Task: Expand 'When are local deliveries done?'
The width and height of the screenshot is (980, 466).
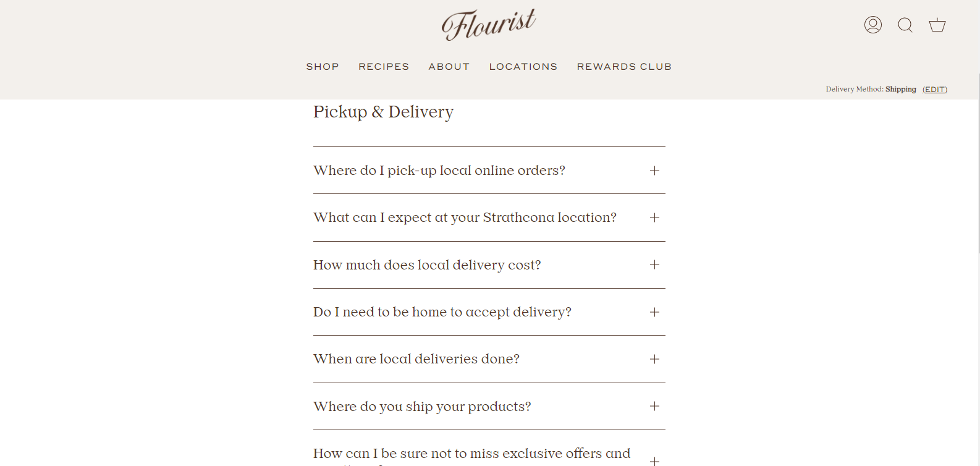Action: [x=654, y=359]
